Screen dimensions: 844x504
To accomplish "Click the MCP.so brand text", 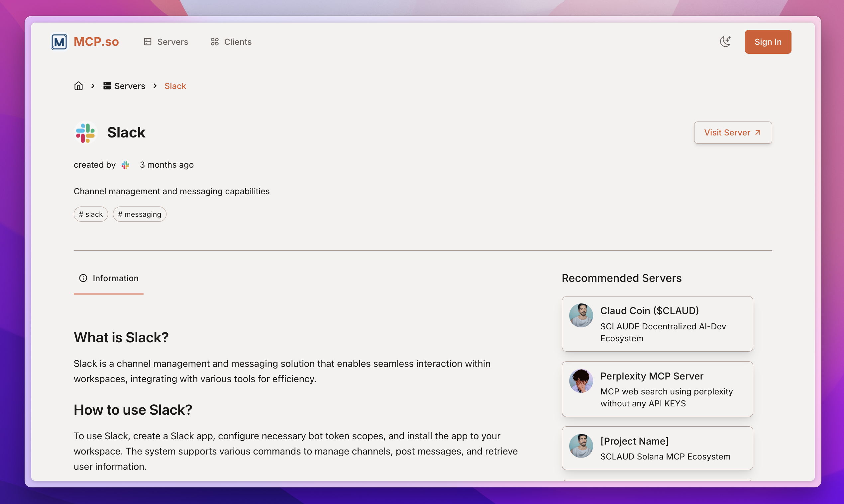I will click(x=96, y=42).
